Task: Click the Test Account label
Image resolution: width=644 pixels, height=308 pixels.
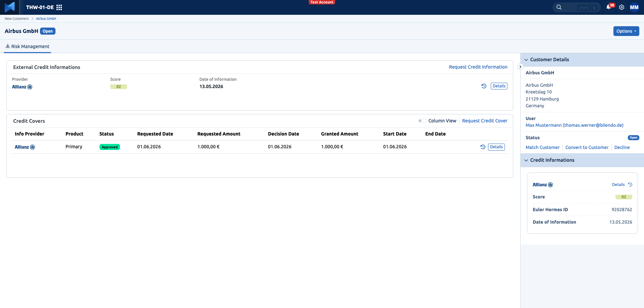Action: click(x=322, y=2)
